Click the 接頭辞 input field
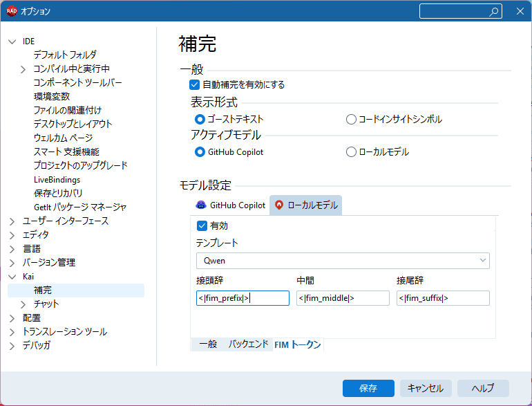 coord(243,298)
